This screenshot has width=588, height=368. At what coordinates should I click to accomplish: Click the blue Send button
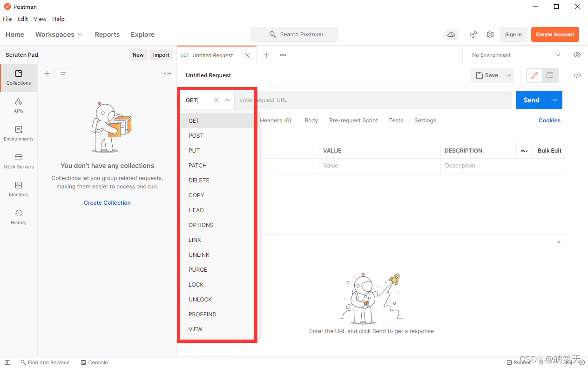531,100
